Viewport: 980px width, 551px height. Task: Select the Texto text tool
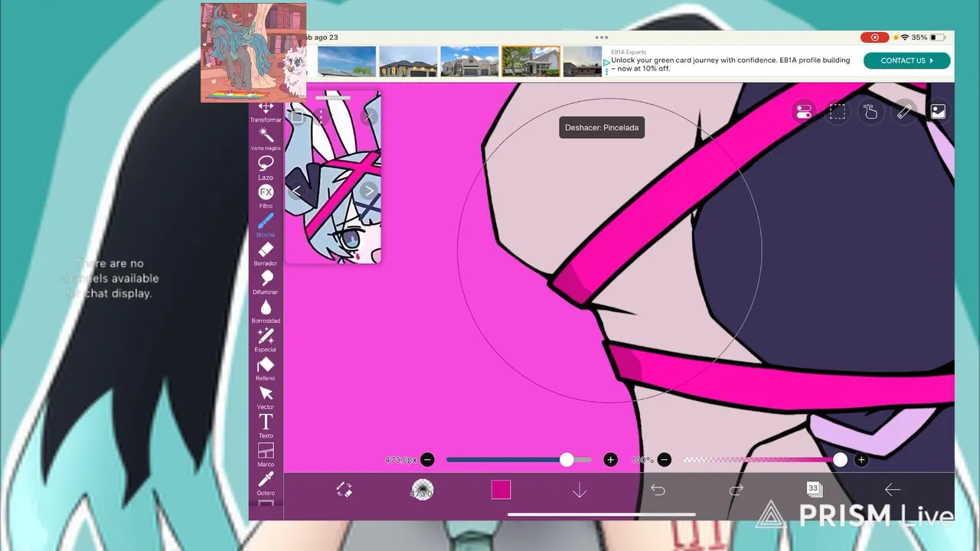pos(266,425)
